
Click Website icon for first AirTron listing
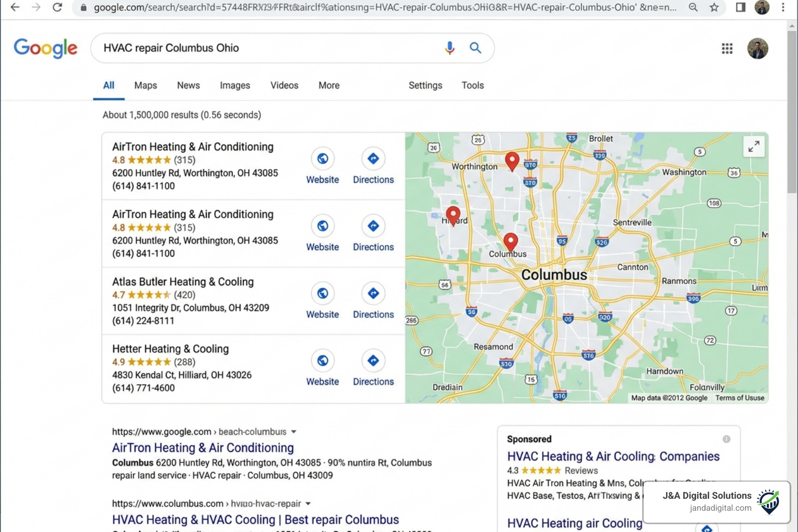(323, 158)
